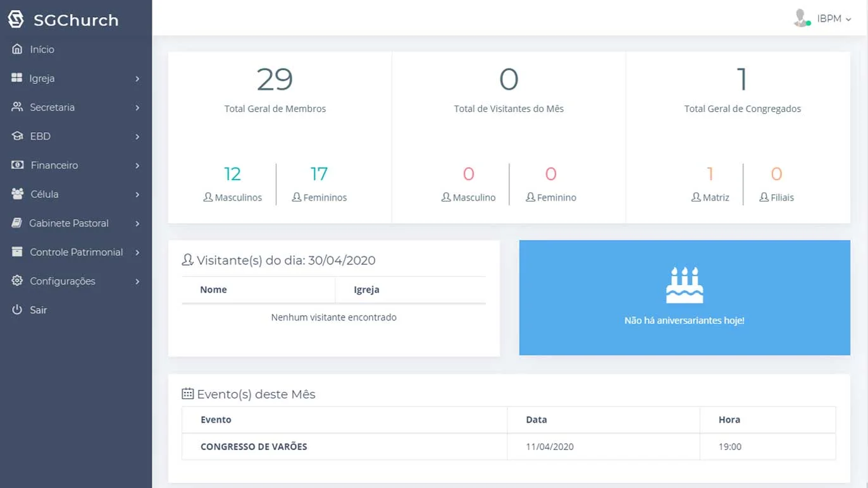The height and width of the screenshot is (488, 868).
Task: Click the SGChurch logo icon
Action: (x=16, y=20)
